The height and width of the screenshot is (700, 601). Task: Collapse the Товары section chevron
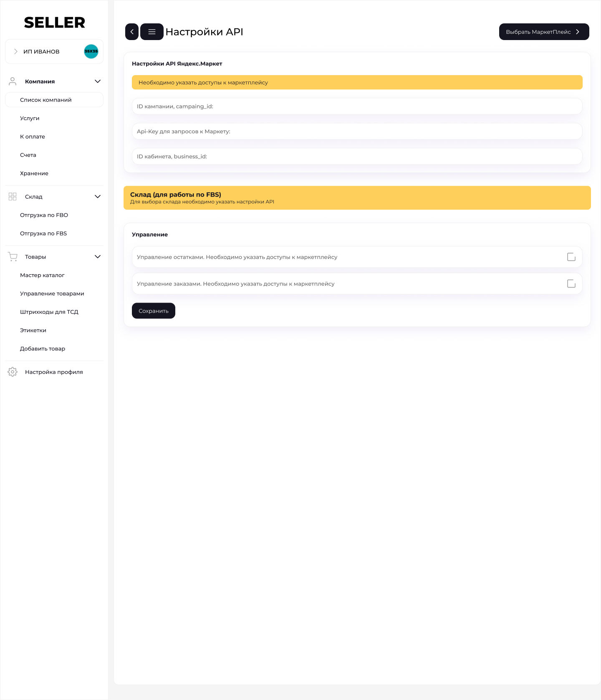point(98,257)
